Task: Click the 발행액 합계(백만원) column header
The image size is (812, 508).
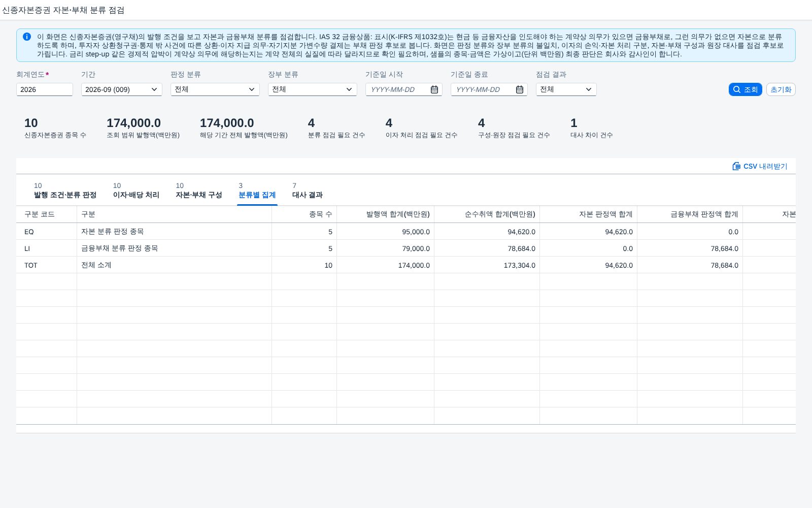Action: click(386, 214)
